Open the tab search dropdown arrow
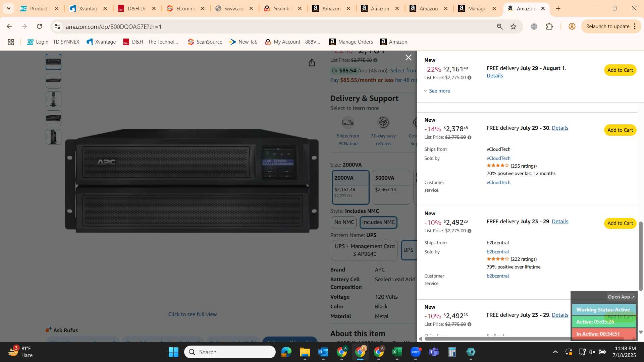The height and width of the screenshot is (362, 644). pos(9,8)
